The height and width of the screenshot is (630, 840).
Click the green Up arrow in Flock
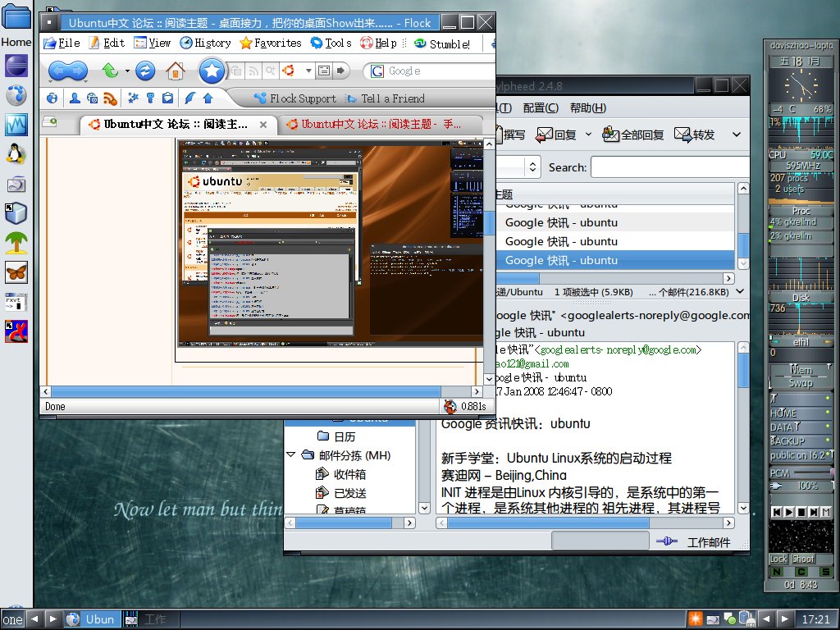(111, 71)
